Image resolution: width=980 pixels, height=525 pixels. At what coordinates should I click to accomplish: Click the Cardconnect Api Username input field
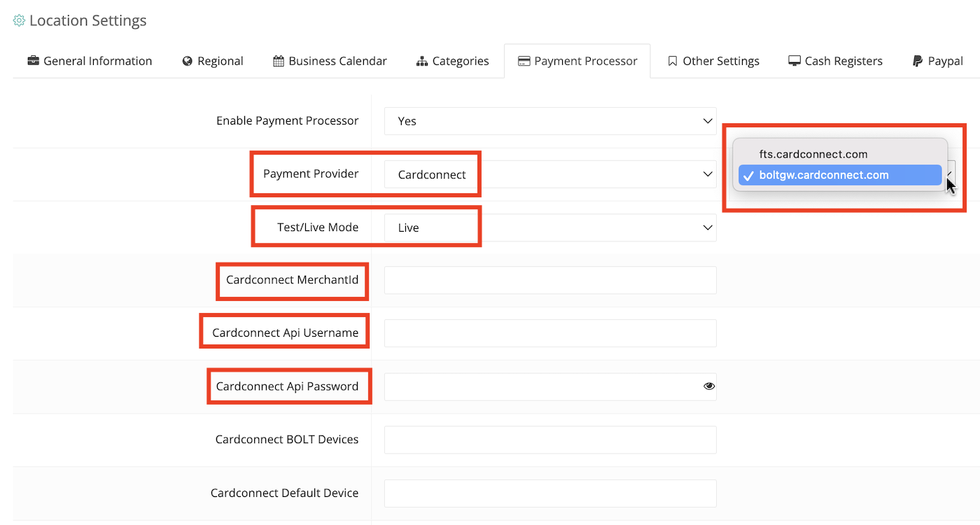point(550,333)
